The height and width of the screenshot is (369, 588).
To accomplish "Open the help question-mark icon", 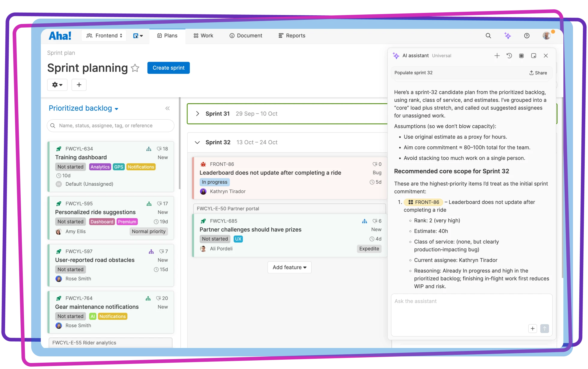I will tap(527, 36).
